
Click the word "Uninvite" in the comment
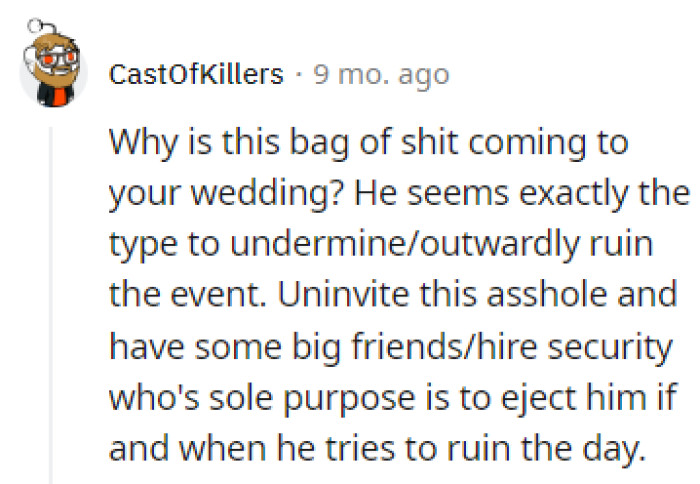(x=343, y=295)
